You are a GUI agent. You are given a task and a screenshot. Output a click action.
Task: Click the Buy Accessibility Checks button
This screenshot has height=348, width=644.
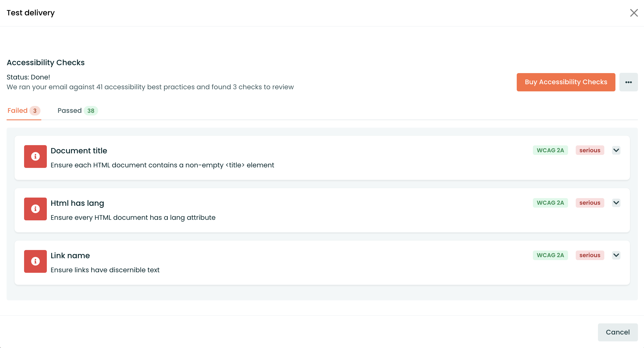(566, 82)
